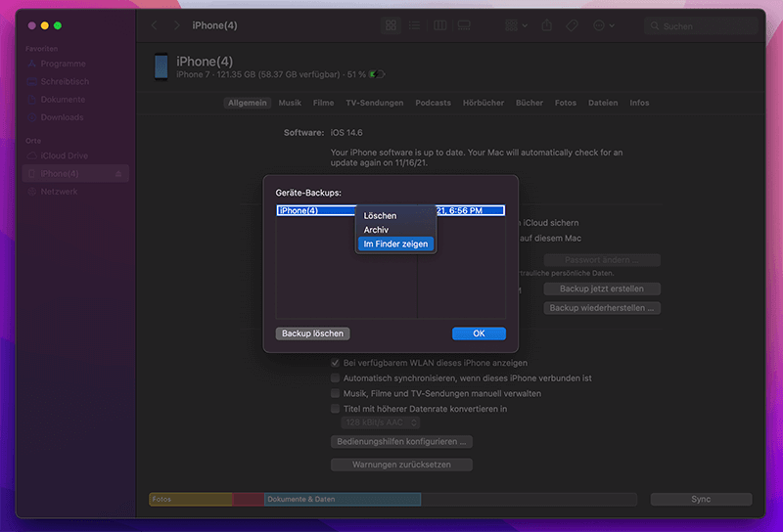The width and height of the screenshot is (783, 532).
Task: Click Backup jetzt erstellen
Action: pos(602,288)
